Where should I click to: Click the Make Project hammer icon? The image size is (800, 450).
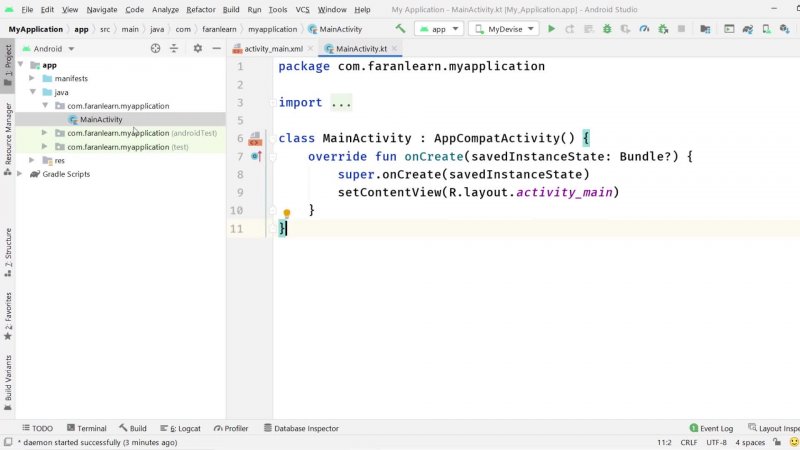tap(401, 29)
